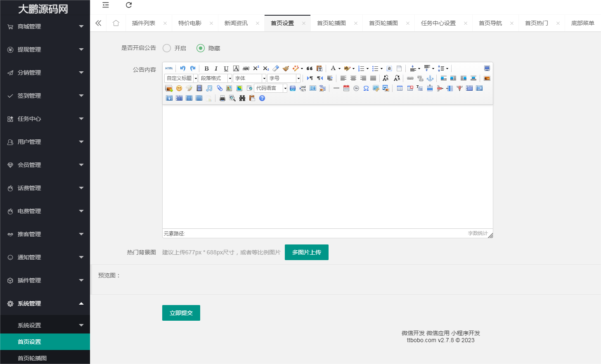Open find and replace with the binoculars icon
Viewport: 601px width, 364px height.
coord(242,98)
